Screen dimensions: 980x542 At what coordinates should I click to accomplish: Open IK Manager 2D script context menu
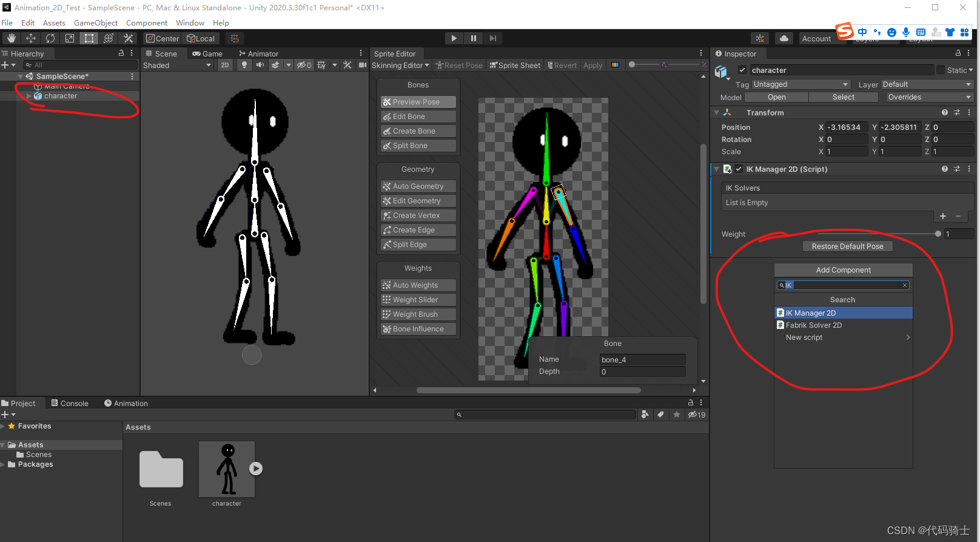[969, 169]
